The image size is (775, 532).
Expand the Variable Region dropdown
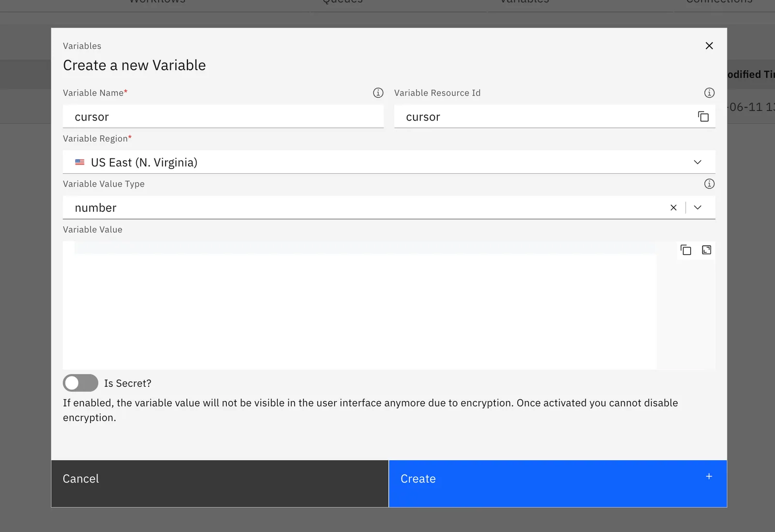pyautogui.click(x=697, y=162)
